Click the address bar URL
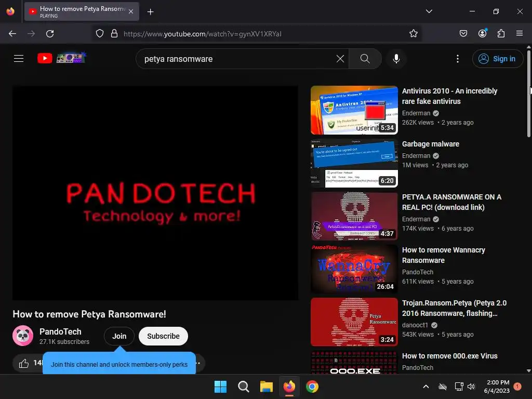This screenshot has height=399, width=532. (202, 34)
